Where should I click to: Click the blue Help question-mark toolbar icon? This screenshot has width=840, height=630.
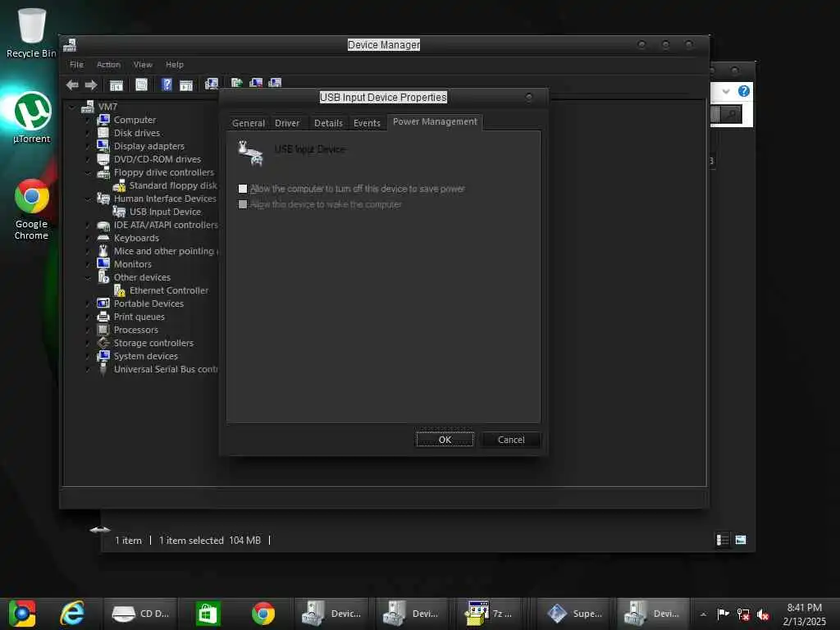[x=167, y=84]
